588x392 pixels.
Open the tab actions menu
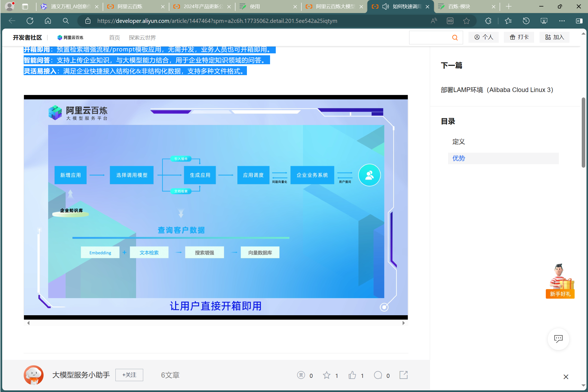25,7
